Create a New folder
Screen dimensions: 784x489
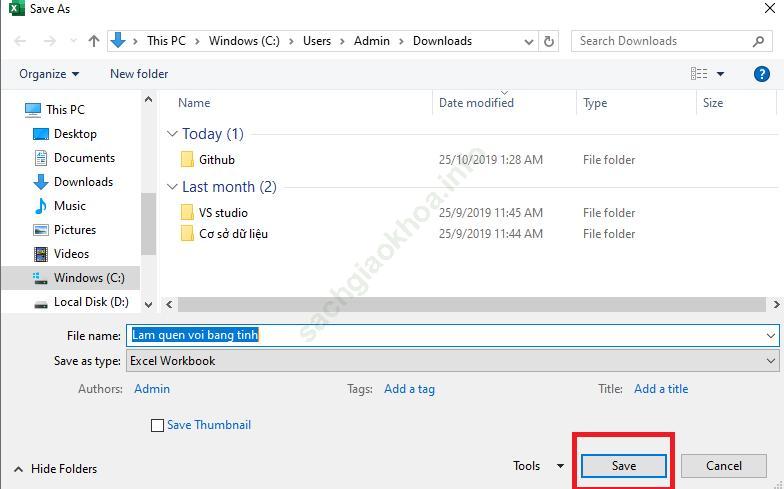[139, 74]
